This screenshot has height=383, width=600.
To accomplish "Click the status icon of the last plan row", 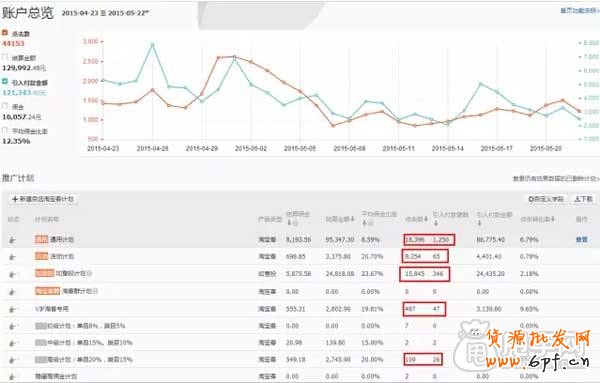I will [x=12, y=377].
